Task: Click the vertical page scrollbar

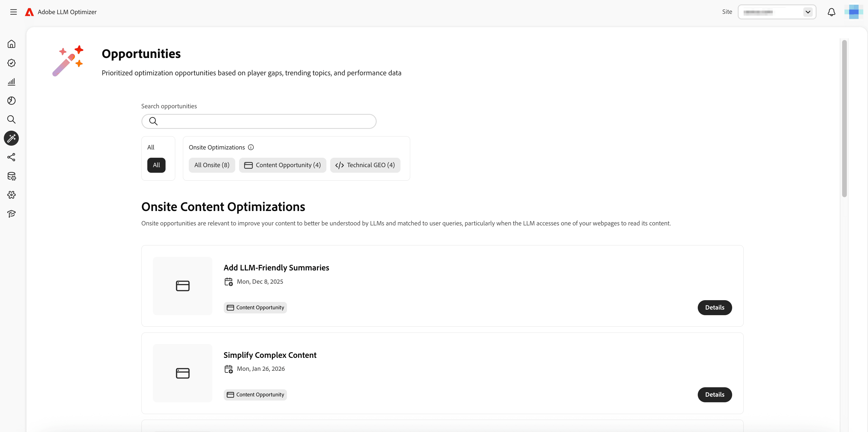Action: (844, 119)
